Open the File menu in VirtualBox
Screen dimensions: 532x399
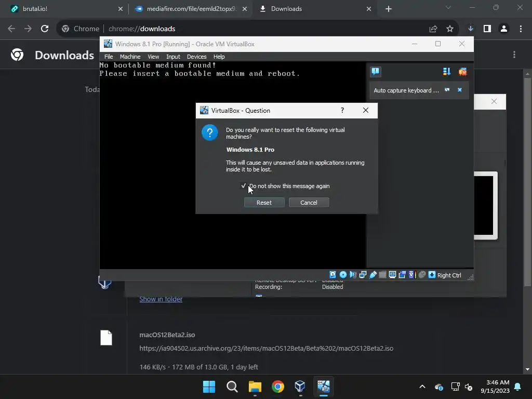tap(109, 57)
